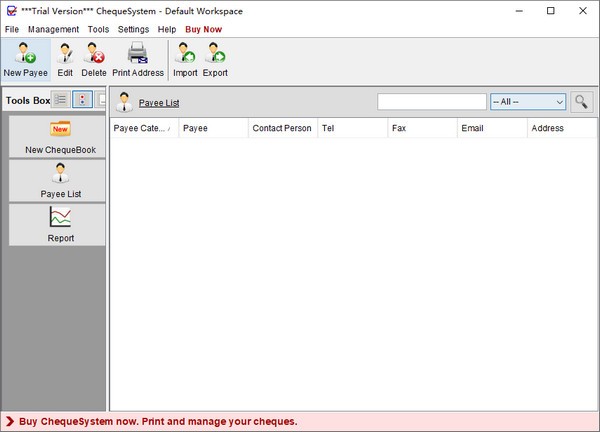
Task: Open the Report tool in sidebar
Action: point(60,224)
